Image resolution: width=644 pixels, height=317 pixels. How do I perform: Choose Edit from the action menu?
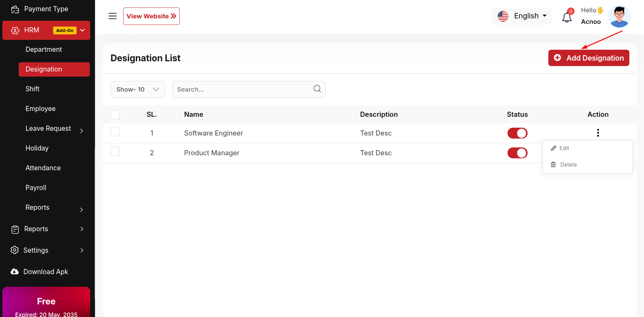pos(564,148)
